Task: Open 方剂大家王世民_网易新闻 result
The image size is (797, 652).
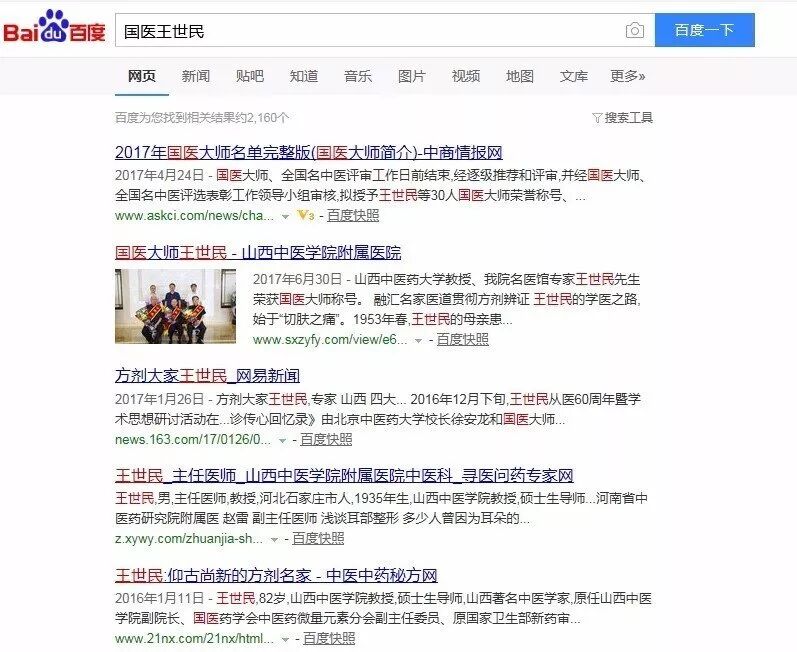Action: tap(207, 376)
